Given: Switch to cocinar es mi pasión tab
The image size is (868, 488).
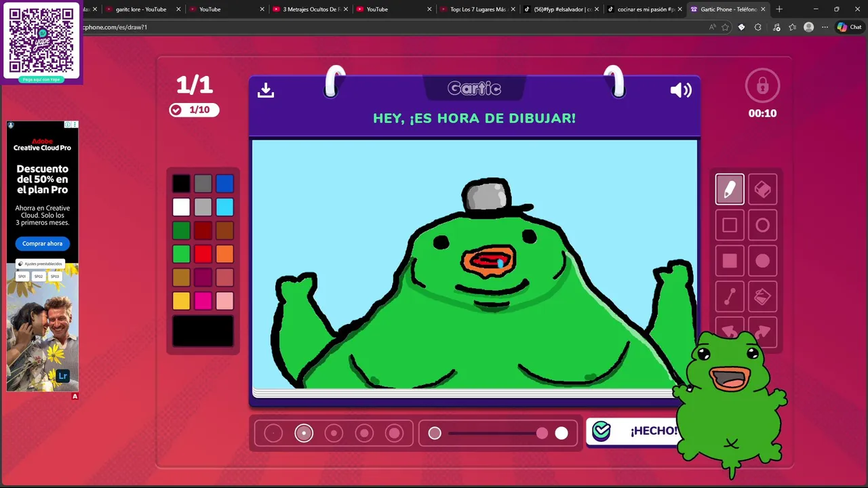Looking at the screenshot, I should pos(645,9).
